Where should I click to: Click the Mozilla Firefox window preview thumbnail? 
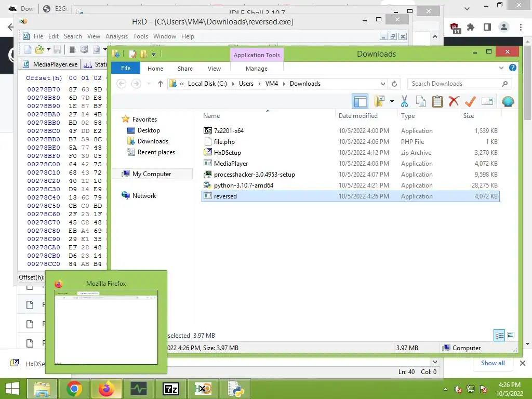(x=106, y=327)
